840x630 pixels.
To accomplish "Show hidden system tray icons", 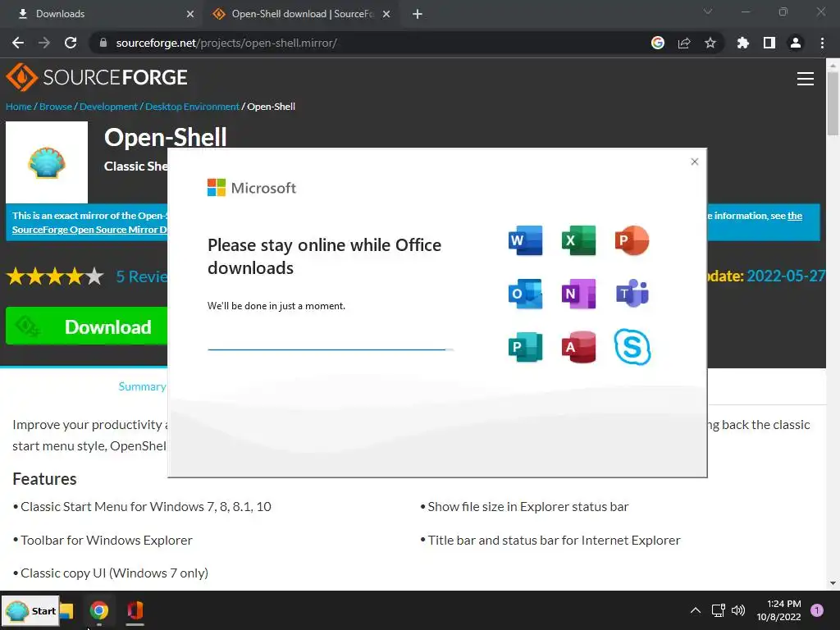I will (696, 610).
